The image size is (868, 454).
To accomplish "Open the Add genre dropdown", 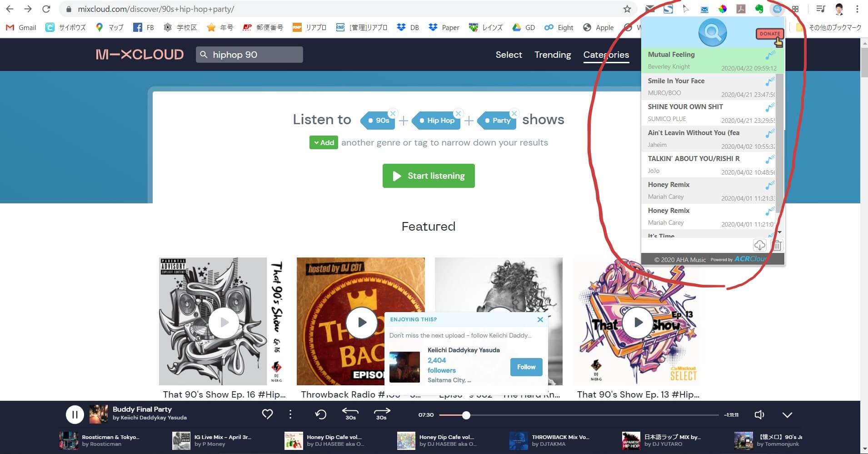I will click(x=324, y=142).
